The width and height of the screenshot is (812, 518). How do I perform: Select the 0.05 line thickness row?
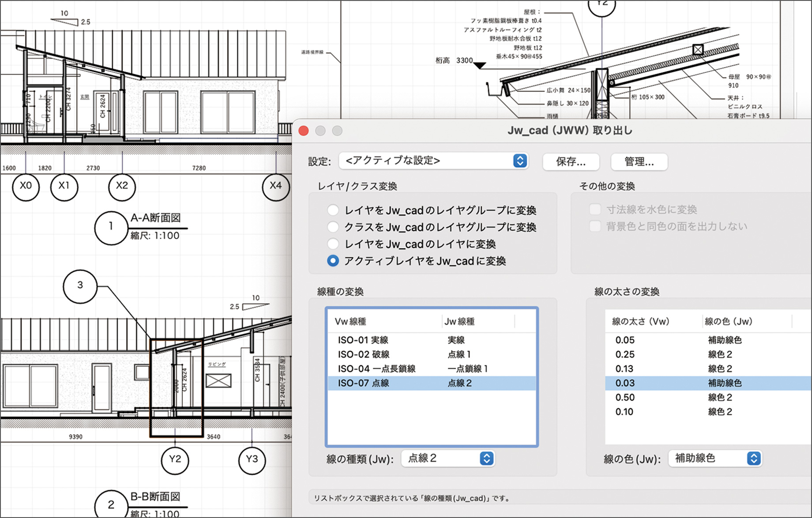click(708, 340)
